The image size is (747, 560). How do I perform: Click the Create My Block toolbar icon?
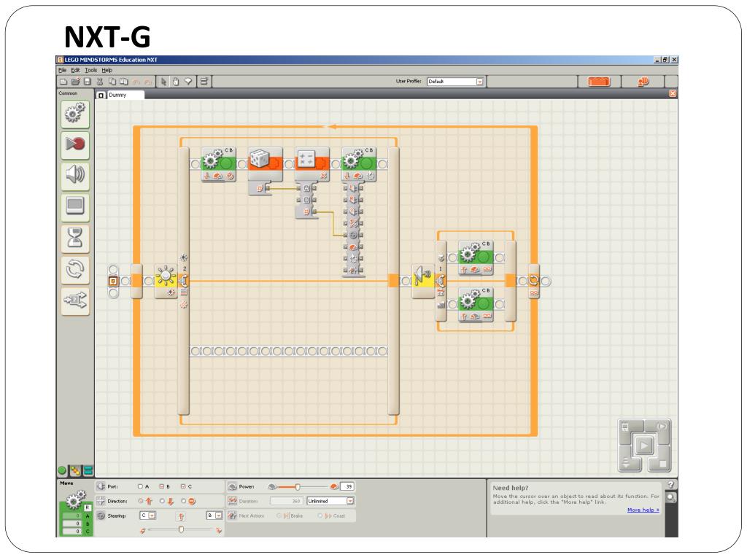[x=204, y=82]
